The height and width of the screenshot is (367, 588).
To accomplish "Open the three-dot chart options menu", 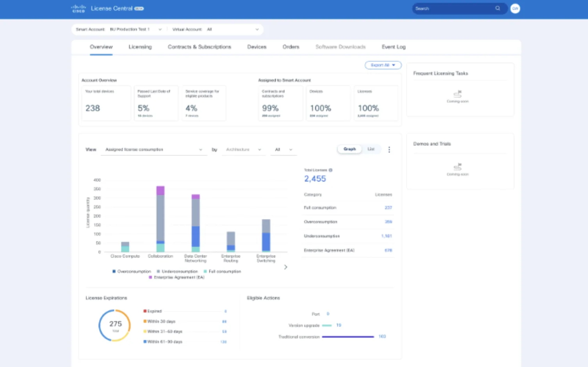I will (x=389, y=150).
